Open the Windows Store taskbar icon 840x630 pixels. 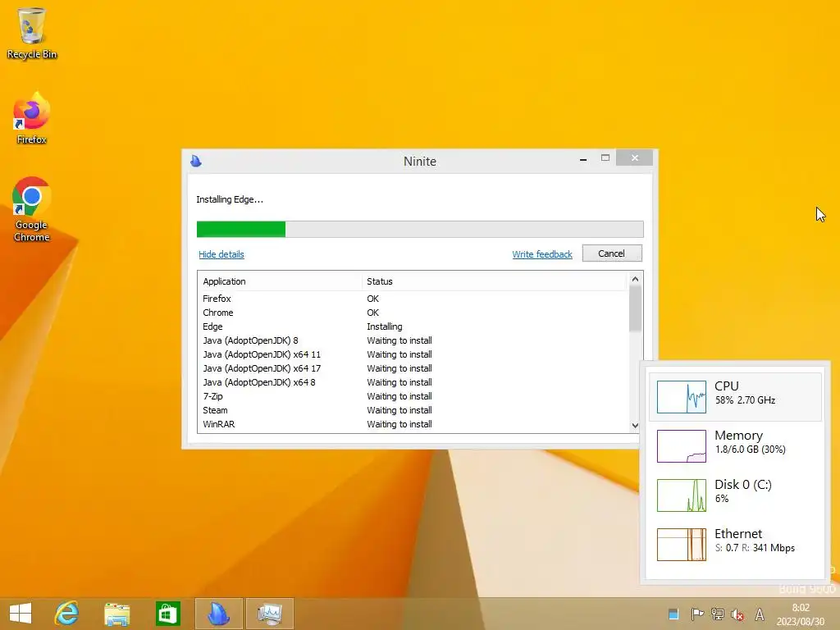point(167,614)
